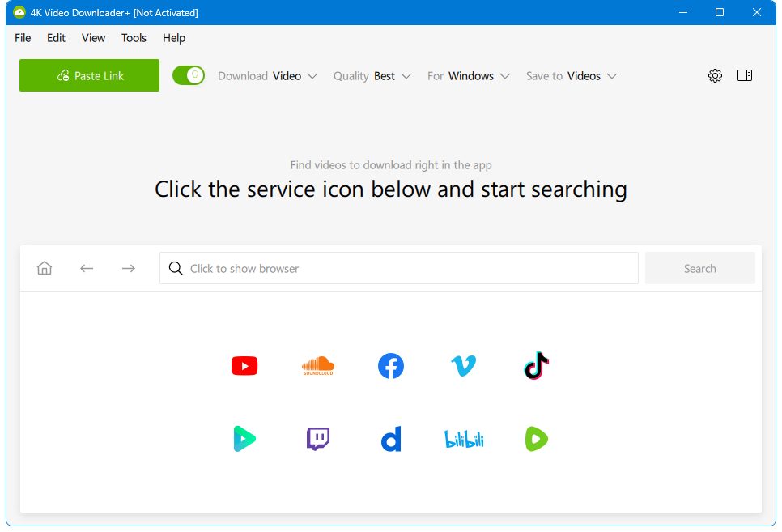The width and height of the screenshot is (782, 532).
Task: Open the Help menu
Action: (x=174, y=38)
